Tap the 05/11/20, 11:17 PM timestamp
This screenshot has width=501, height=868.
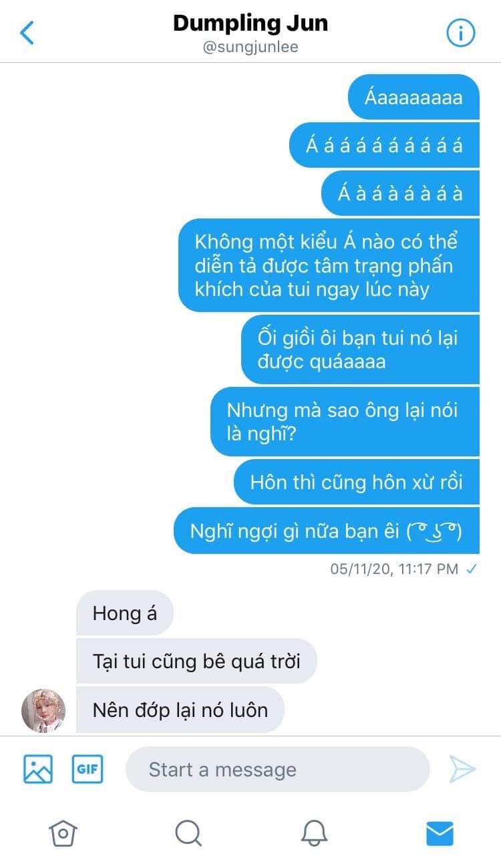[394, 569]
